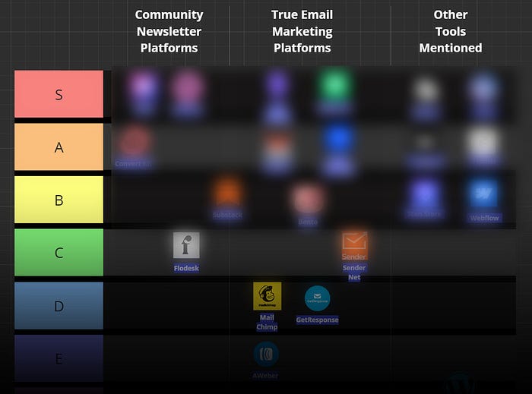
Task: Select the red S tier label
Action: (x=59, y=94)
